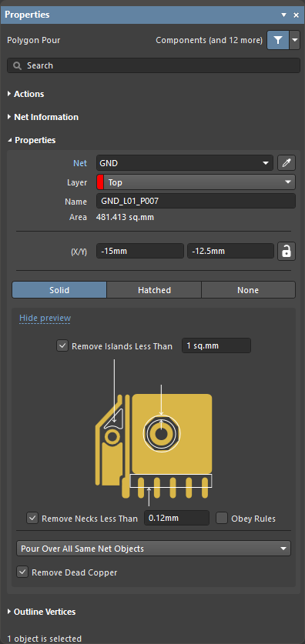Toggle Remove Necks Less Than checkbox

32,518
